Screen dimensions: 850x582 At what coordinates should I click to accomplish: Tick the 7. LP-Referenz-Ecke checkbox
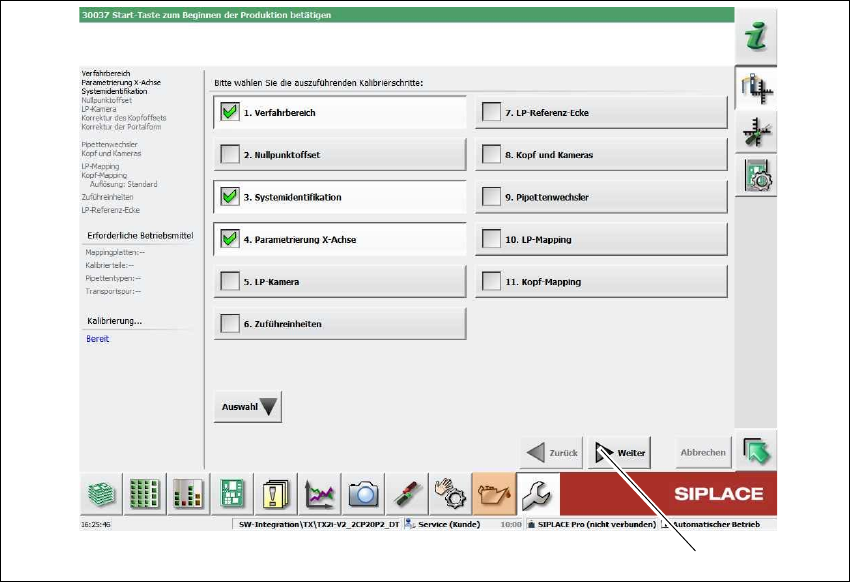click(x=492, y=112)
